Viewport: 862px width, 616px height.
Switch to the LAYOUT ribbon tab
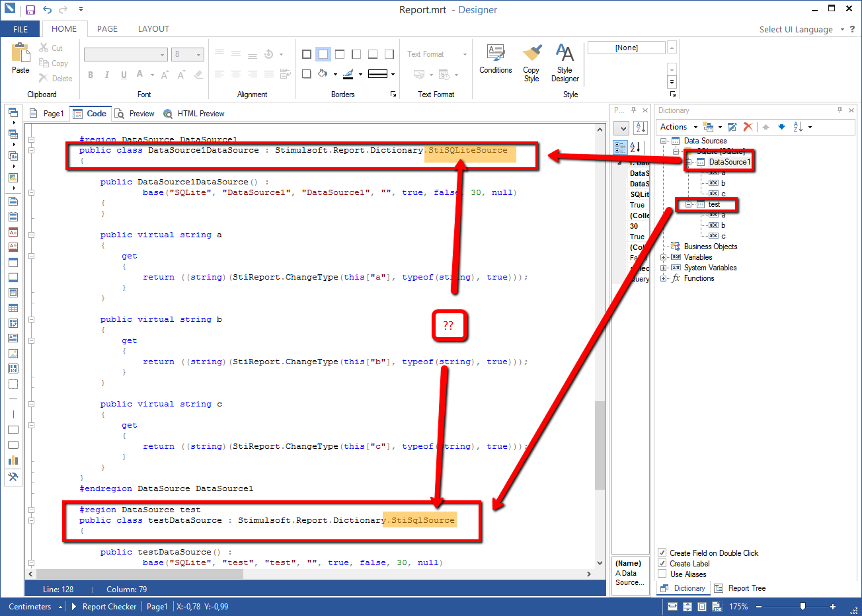(153, 29)
